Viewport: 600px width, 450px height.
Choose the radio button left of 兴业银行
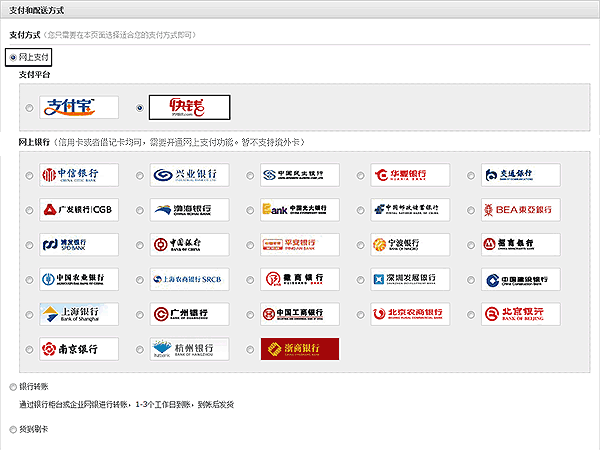coord(140,175)
